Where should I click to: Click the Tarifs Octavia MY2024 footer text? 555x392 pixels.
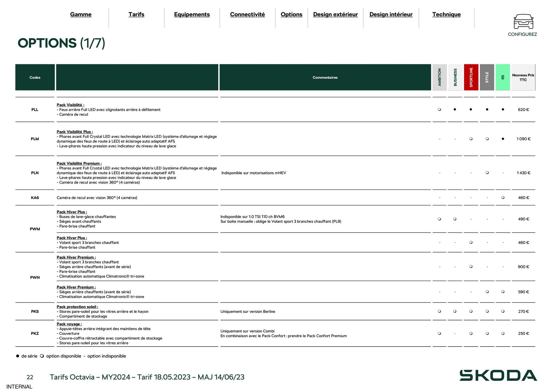(147, 377)
